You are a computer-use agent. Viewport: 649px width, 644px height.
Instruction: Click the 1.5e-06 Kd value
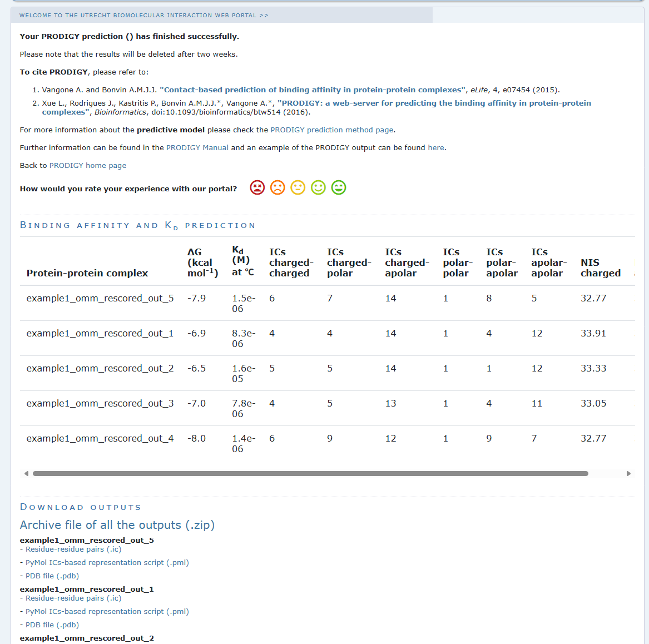click(x=244, y=304)
